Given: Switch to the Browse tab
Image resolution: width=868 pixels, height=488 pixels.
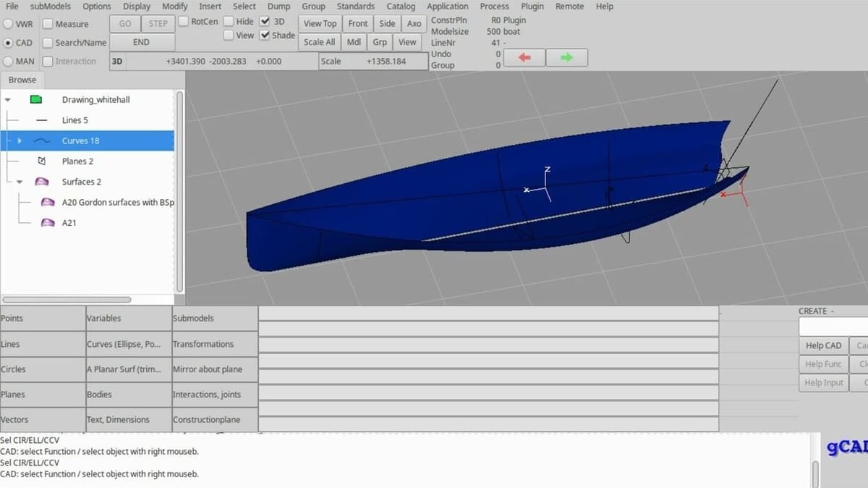Looking at the screenshot, I should [x=22, y=80].
